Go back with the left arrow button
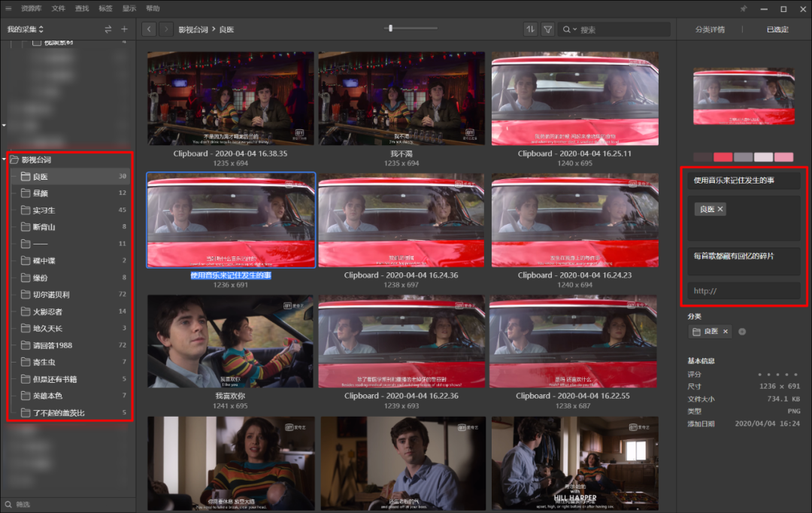 pos(149,29)
